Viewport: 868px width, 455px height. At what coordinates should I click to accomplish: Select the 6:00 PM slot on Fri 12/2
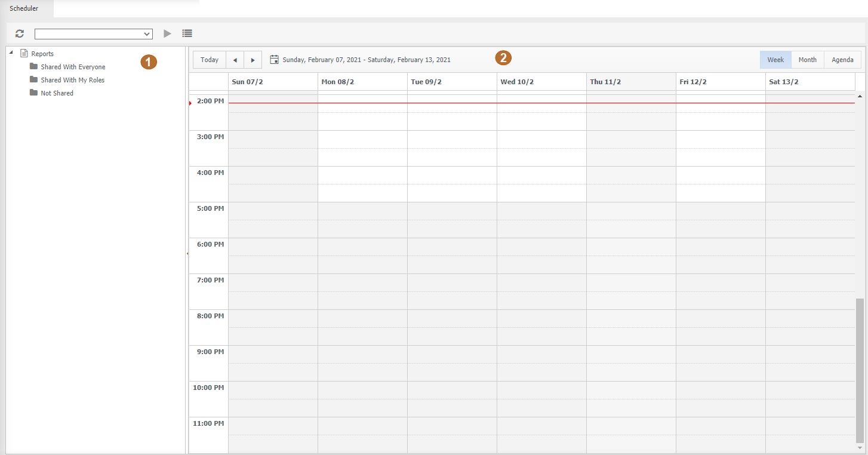pyautogui.click(x=721, y=247)
